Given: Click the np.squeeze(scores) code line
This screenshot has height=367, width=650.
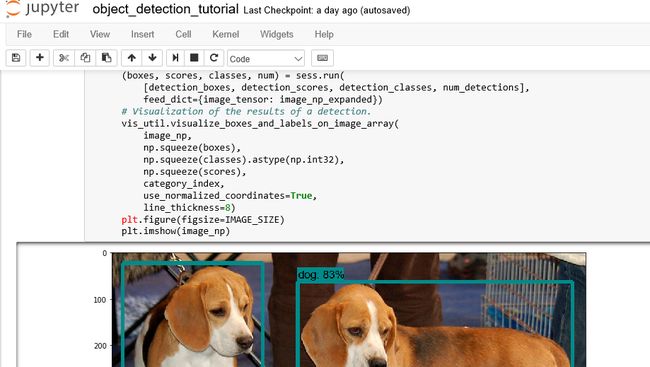Looking at the screenshot, I should [194, 172].
